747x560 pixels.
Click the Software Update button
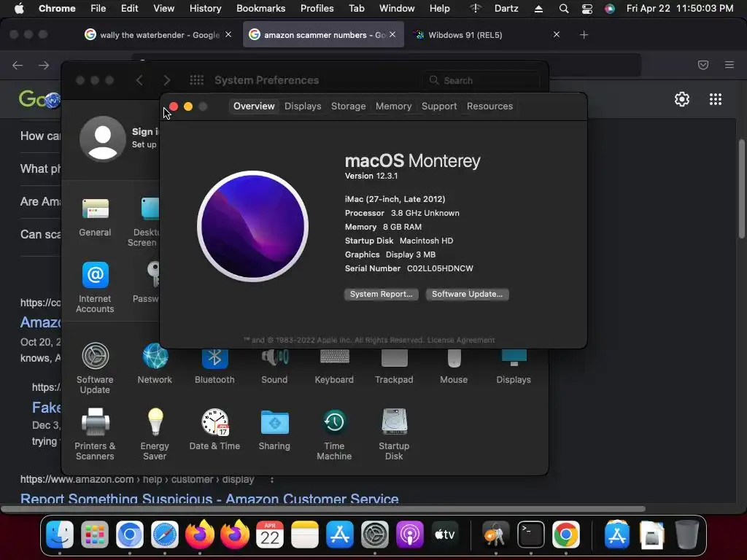pyautogui.click(x=468, y=295)
